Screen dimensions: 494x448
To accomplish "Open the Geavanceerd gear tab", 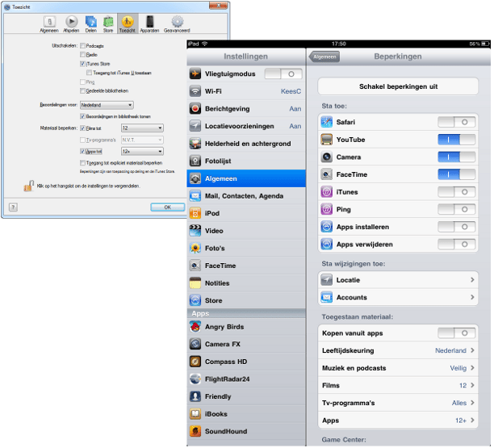I will tap(177, 24).
